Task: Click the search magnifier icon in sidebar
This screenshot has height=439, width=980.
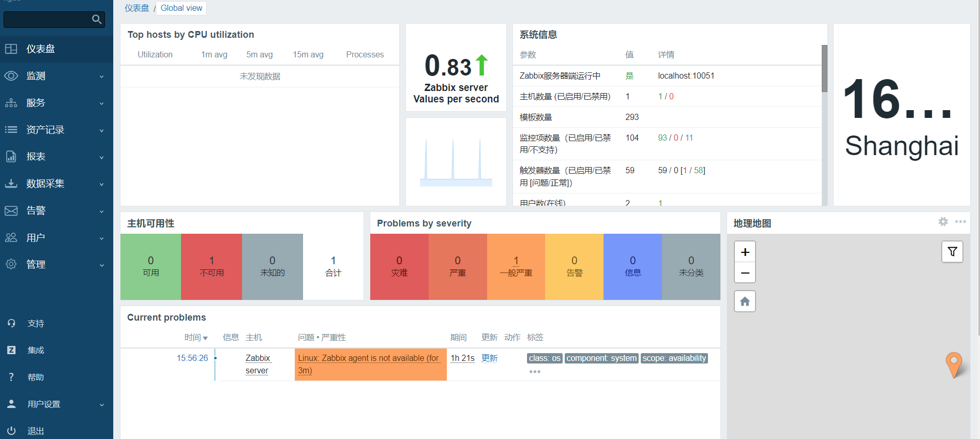Action: click(x=96, y=20)
